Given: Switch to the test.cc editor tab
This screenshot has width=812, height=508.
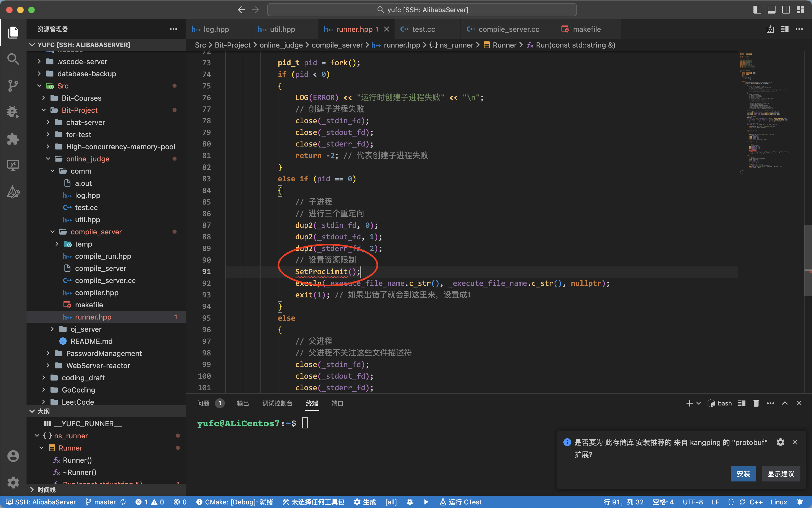Looking at the screenshot, I should [x=427, y=29].
